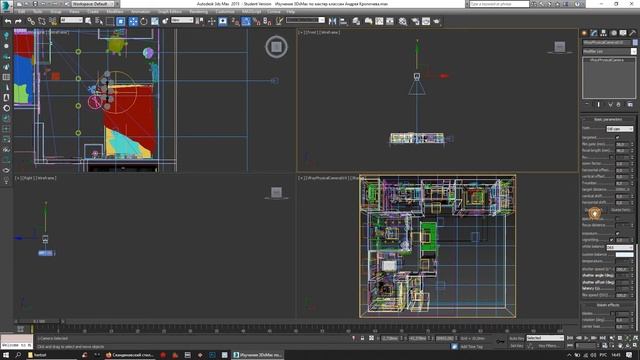640x360 pixels.
Task: Open the Modifiers menu
Action: click(115, 12)
